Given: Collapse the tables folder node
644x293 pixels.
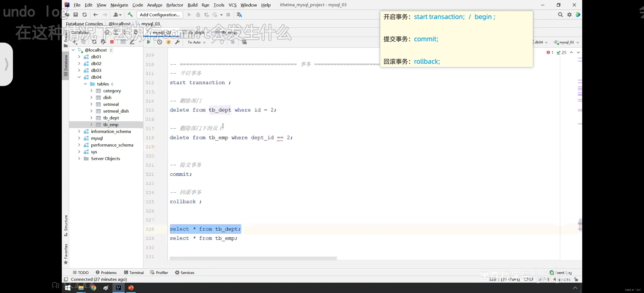Looking at the screenshot, I should tap(85, 84).
